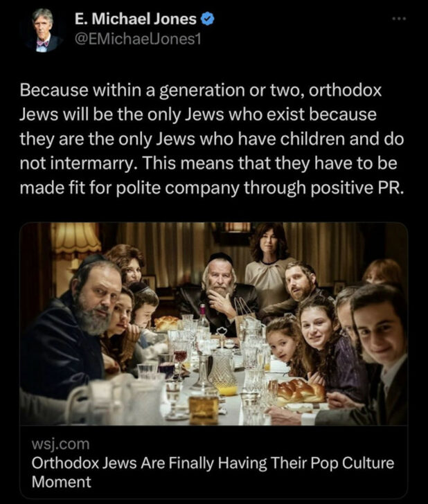Click the word intermarry in the tweet

coord(93,163)
